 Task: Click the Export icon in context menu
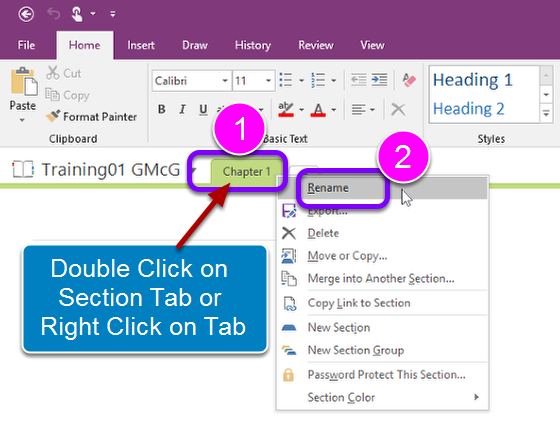coord(289,211)
